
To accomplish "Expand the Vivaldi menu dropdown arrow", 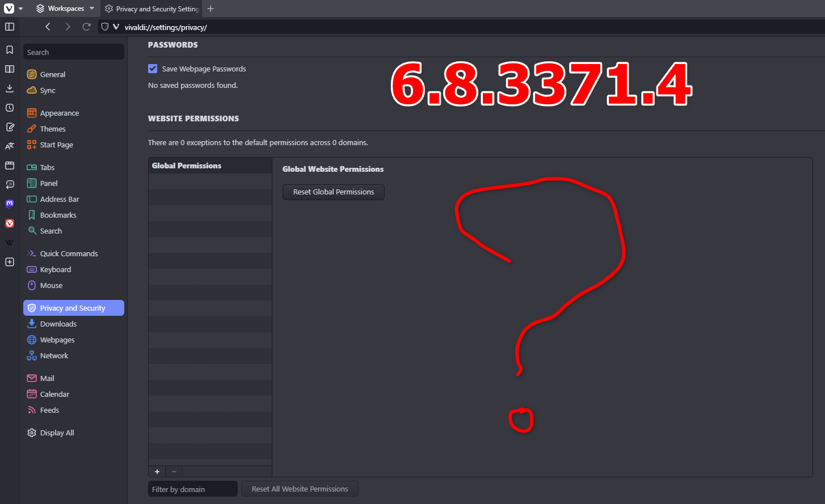I will (21, 9).
